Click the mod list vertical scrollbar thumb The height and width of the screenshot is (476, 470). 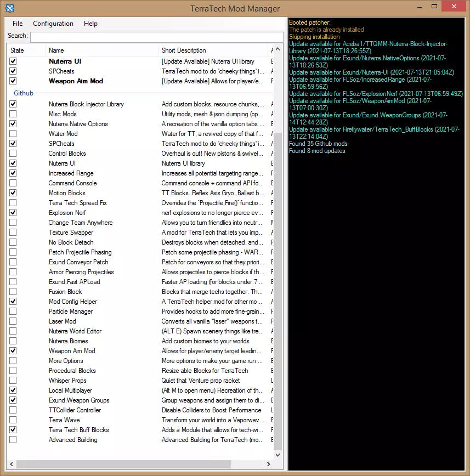(x=278, y=291)
